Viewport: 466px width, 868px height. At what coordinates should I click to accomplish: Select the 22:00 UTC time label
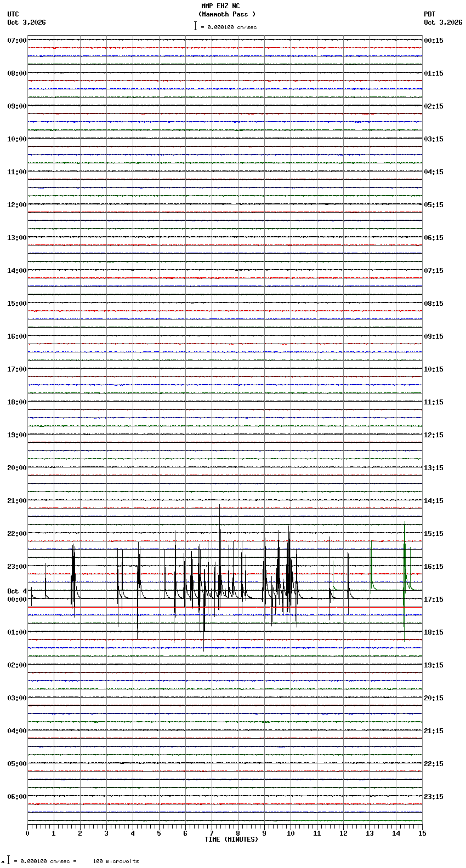(x=16, y=534)
